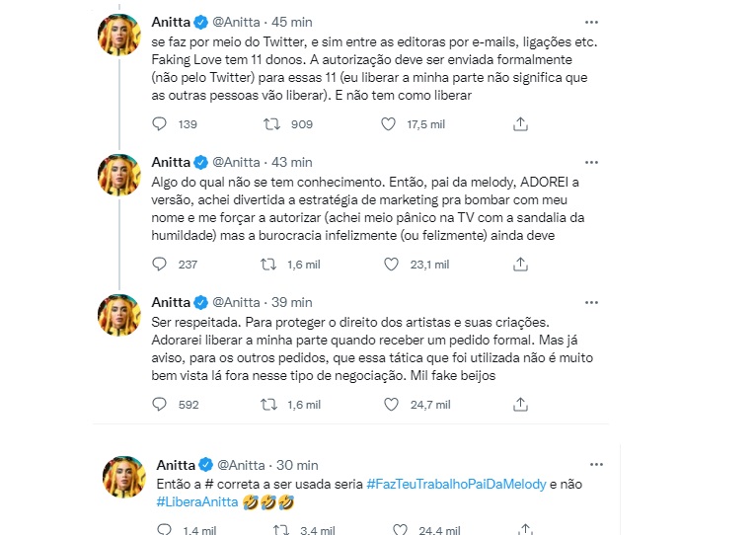Share the 39 min tweet
This screenshot has height=535, width=756.
tap(520, 405)
